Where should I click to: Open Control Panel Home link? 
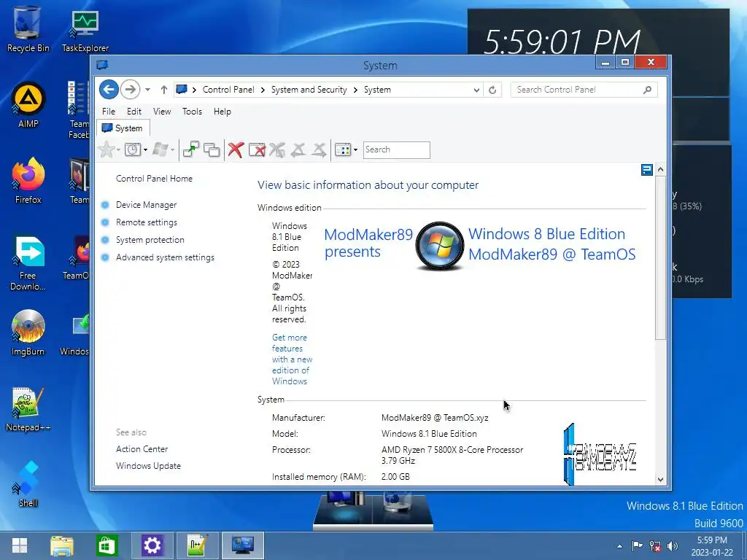point(154,179)
